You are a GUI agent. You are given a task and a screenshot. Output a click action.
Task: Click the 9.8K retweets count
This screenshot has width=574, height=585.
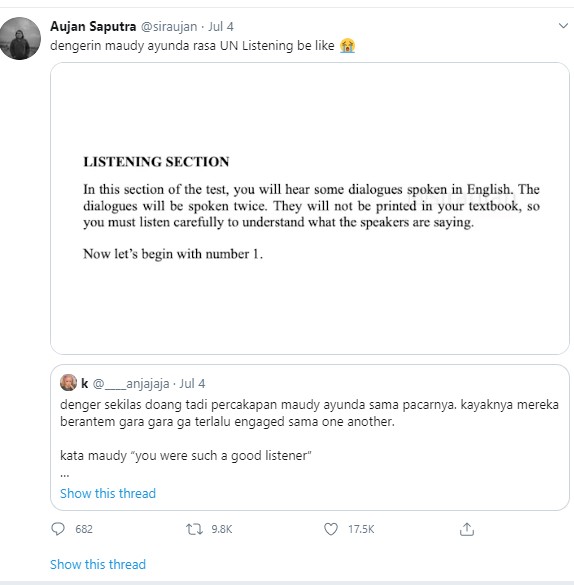[222, 529]
